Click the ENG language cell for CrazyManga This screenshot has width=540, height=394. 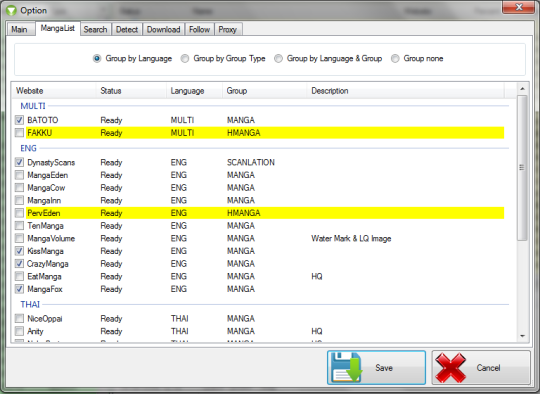[179, 263]
